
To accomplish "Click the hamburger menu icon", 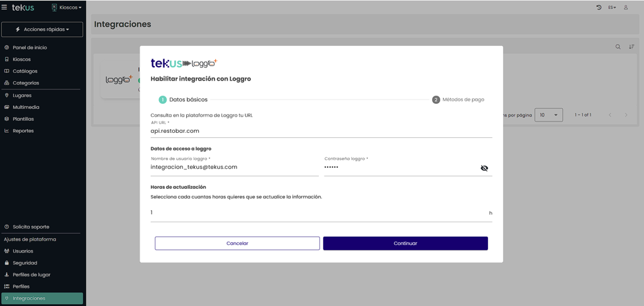I will [5, 8].
